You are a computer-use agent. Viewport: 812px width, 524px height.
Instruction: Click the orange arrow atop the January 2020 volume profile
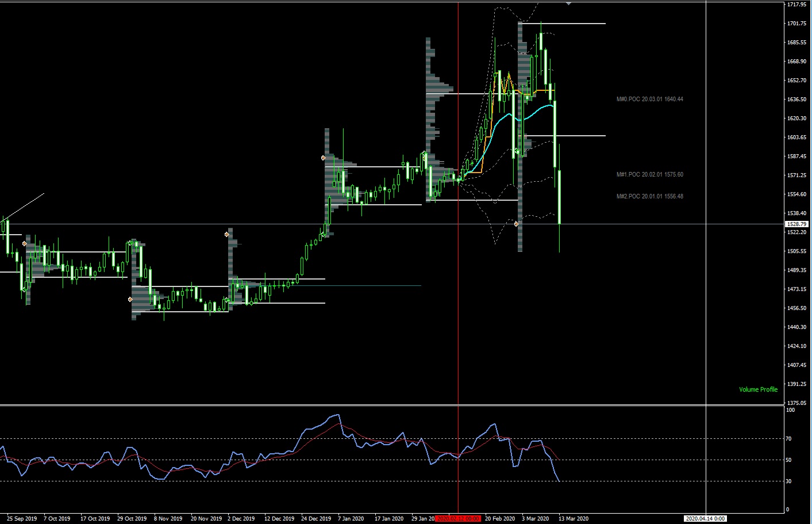pos(324,158)
